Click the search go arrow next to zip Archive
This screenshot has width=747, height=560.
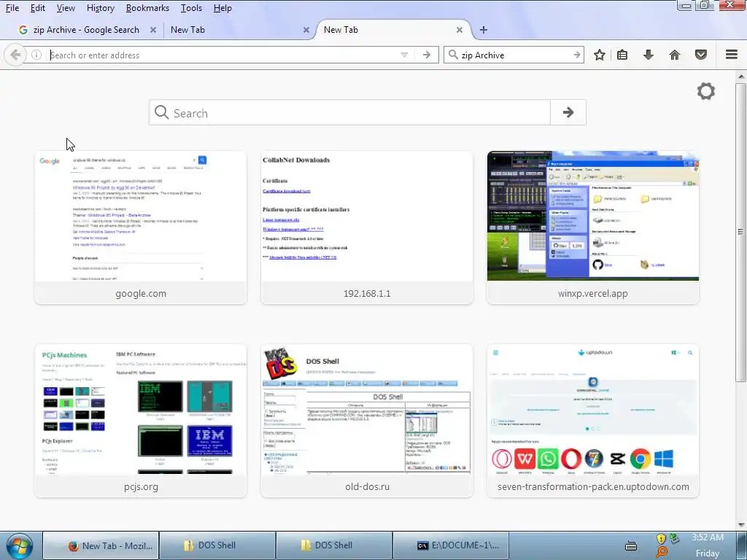(576, 55)
